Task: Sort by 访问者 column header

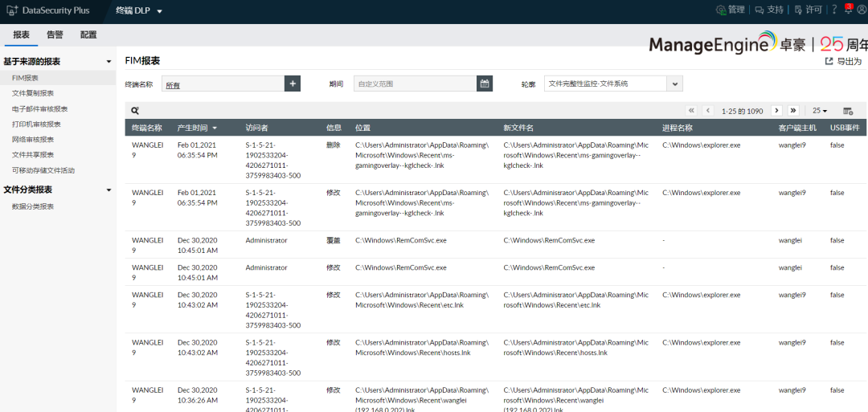Action: [x=257, y=127]
